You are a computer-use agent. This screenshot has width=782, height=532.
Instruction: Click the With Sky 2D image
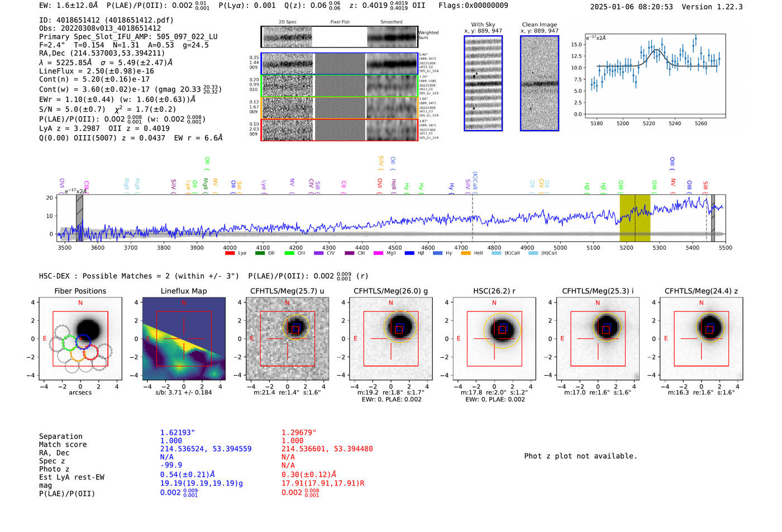(x=483, y=83)
